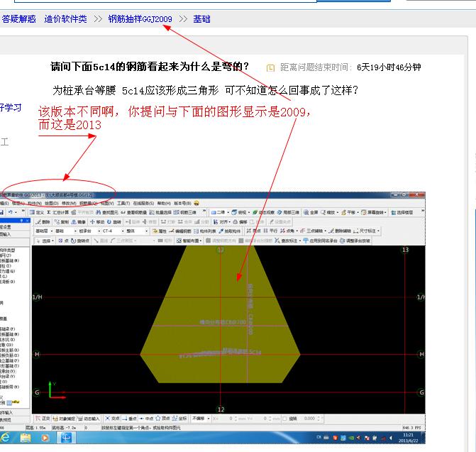Run 汇总计算 from the toolbar
This screenshot has height=452, width=476.
[x=57, y=212]
